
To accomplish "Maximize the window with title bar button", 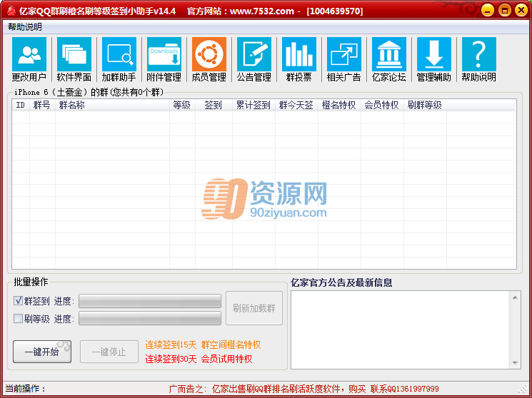I will click(505, 11).
